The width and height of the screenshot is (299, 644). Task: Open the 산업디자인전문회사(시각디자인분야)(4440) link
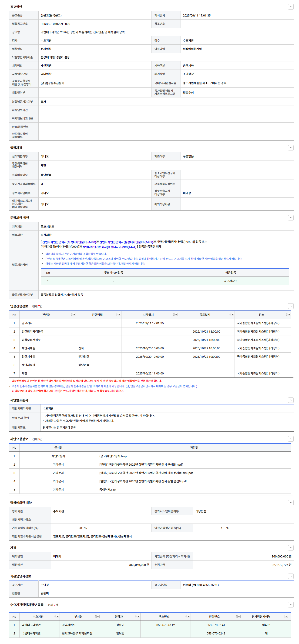(69, 242)
